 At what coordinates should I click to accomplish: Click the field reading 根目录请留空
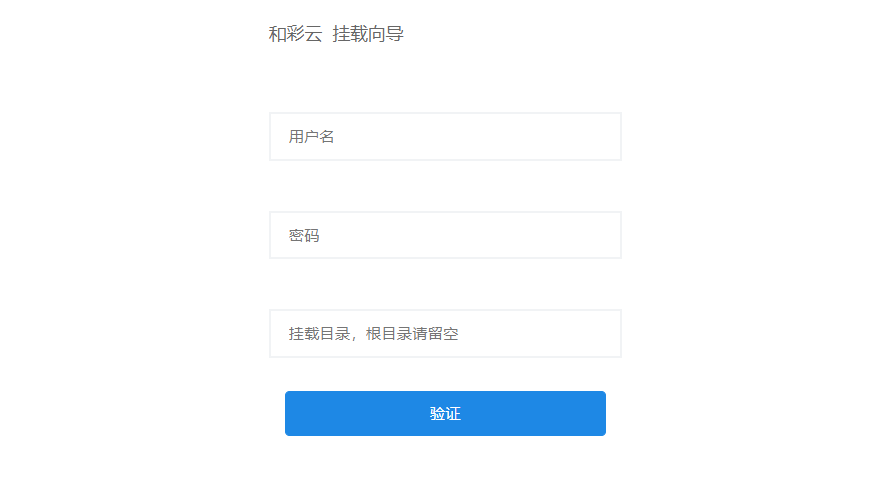pos(445,333)
